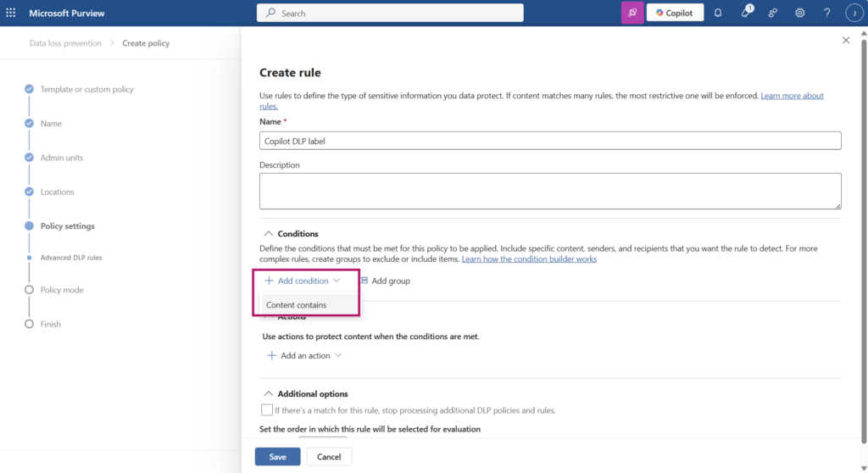Cancel rule creation
Image resolution: width=868 pixels, height=473 pixels.
[329, 456]
